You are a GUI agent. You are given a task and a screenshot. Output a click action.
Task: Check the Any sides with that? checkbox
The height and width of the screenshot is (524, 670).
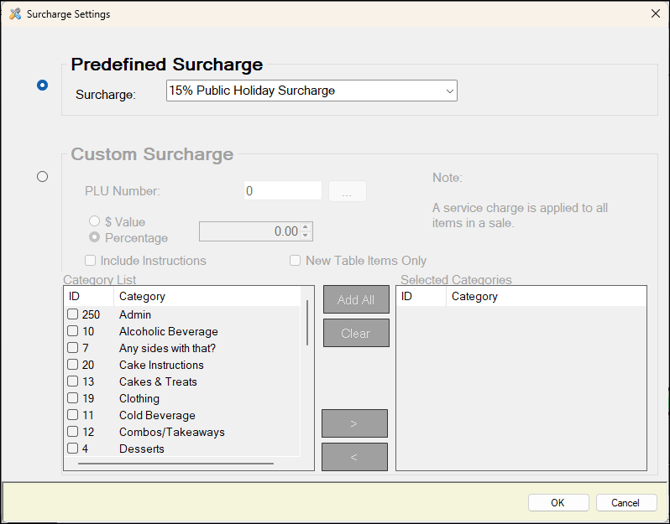pyautogui.click(x=73, y=347)
